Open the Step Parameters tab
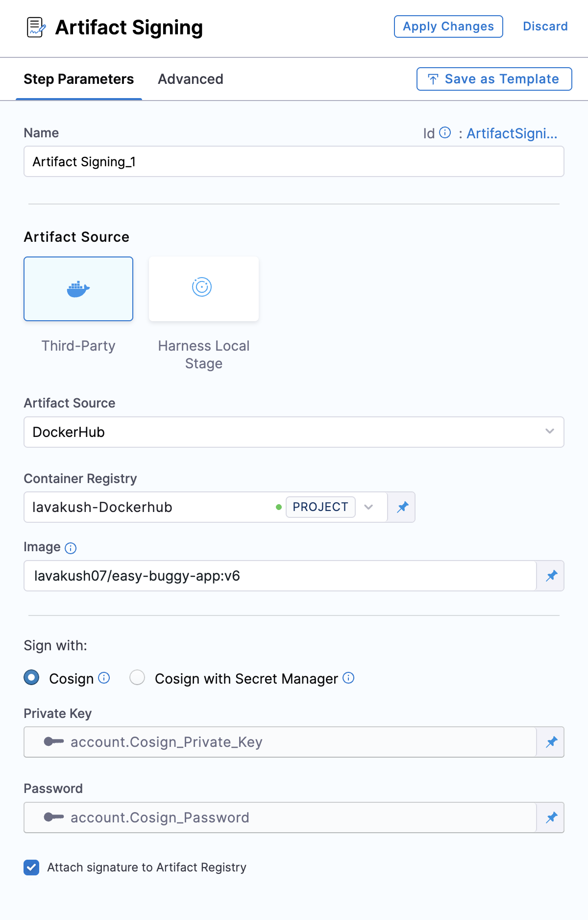The image size is (588, 920). [x=78, y=79]
